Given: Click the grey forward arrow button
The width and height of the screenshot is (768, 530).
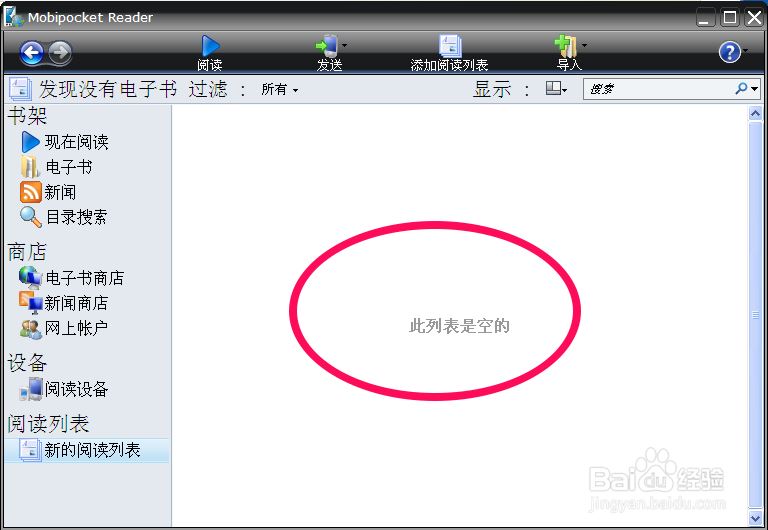Looking at the screenshot, I should (x=60, y=52).
